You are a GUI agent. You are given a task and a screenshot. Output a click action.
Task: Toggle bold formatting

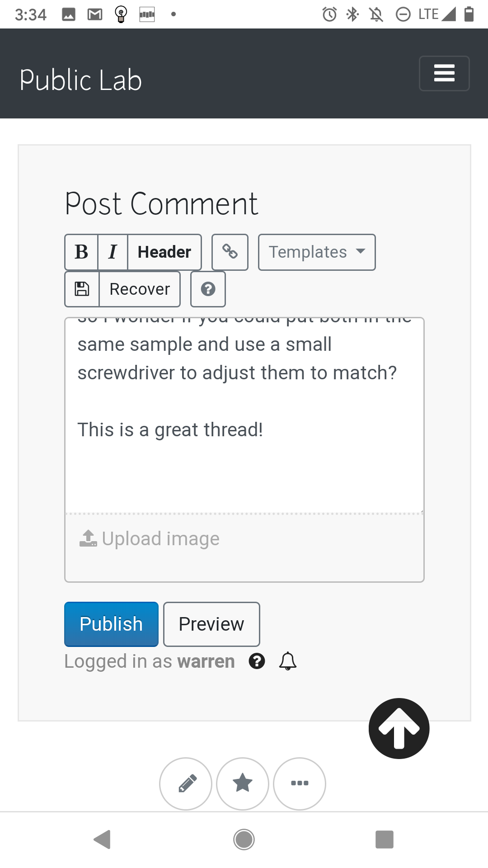coord(81,252)
